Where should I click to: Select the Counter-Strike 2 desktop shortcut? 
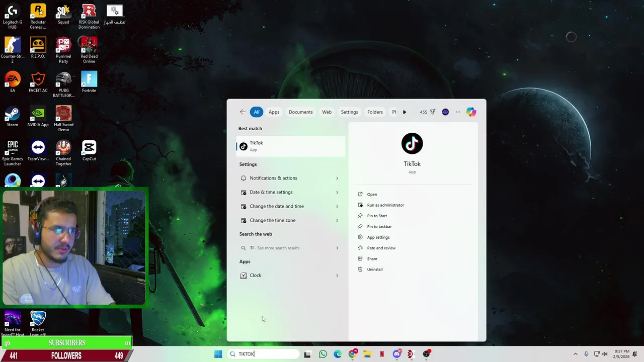pyautogui.click(x=13, y=50)
